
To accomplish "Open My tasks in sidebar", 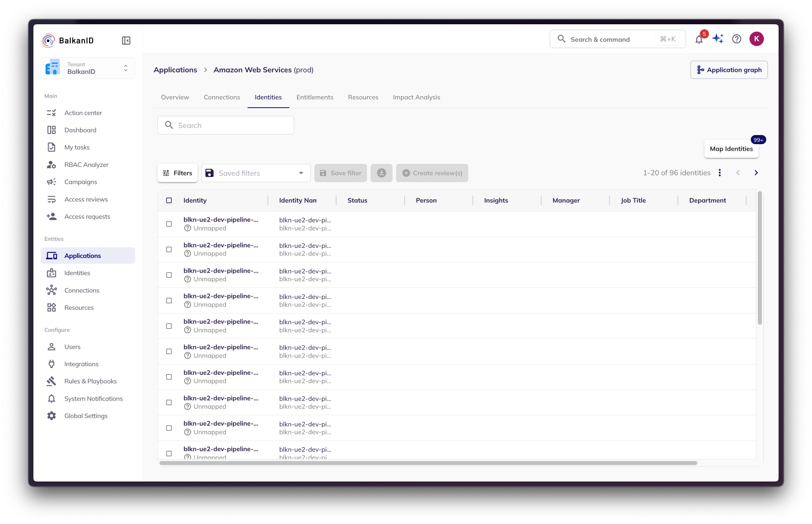I will point(88,147).
